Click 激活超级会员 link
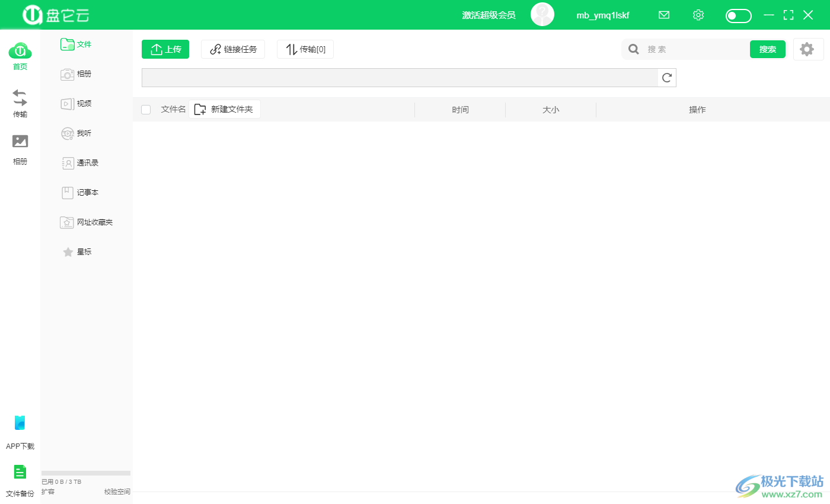The image size is (830, 504). pyautogui.click(x=489, y=15)
